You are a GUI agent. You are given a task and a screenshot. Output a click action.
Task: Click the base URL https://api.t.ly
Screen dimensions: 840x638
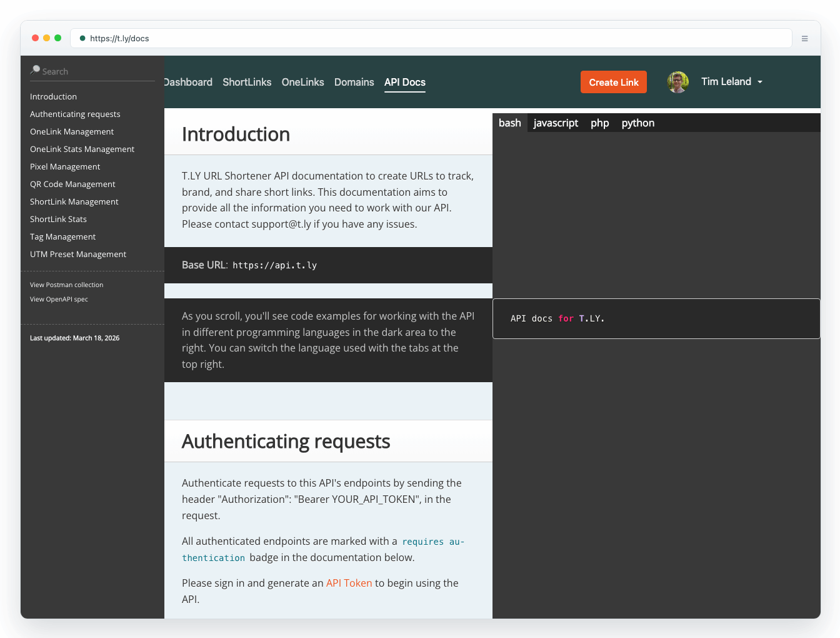click(x=274, y=265)
